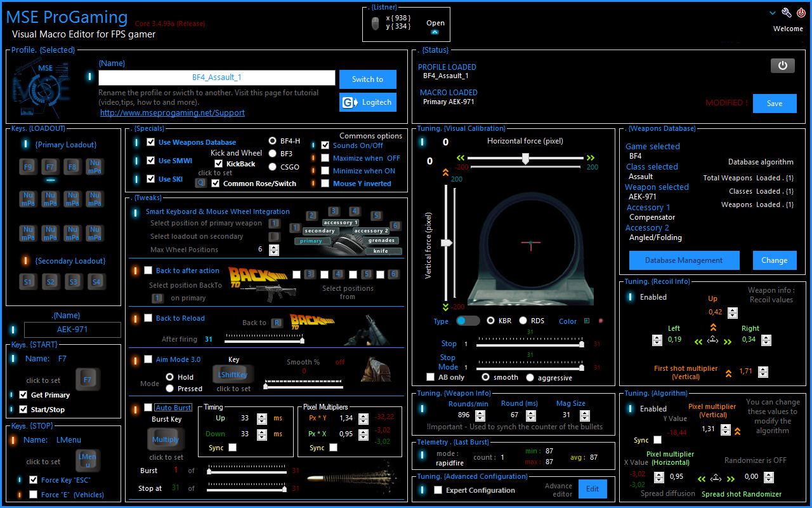This screenshot has height=508, width=812.
Task: Enable Maximize when OFF checkbox
Action: pos(325,158)
